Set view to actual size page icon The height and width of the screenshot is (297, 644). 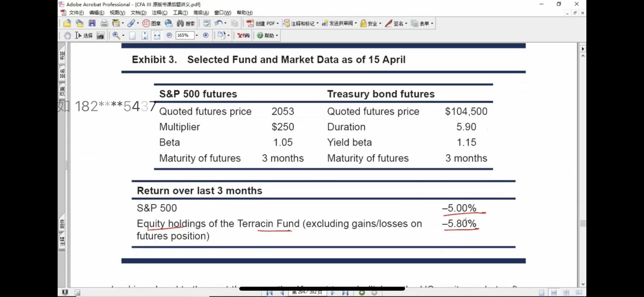pyautogui.click(x=132, y=35)
